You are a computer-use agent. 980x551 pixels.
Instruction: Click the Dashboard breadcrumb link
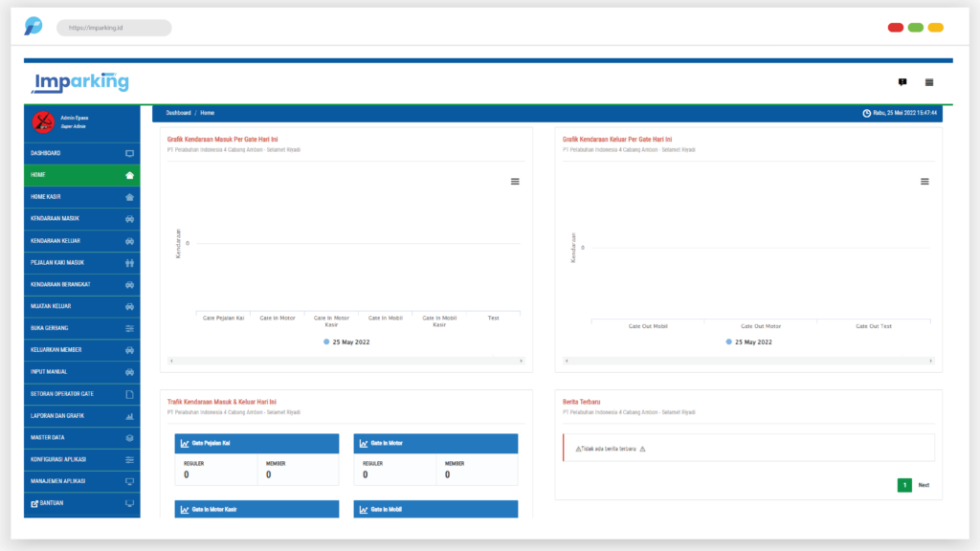(178, 113)
